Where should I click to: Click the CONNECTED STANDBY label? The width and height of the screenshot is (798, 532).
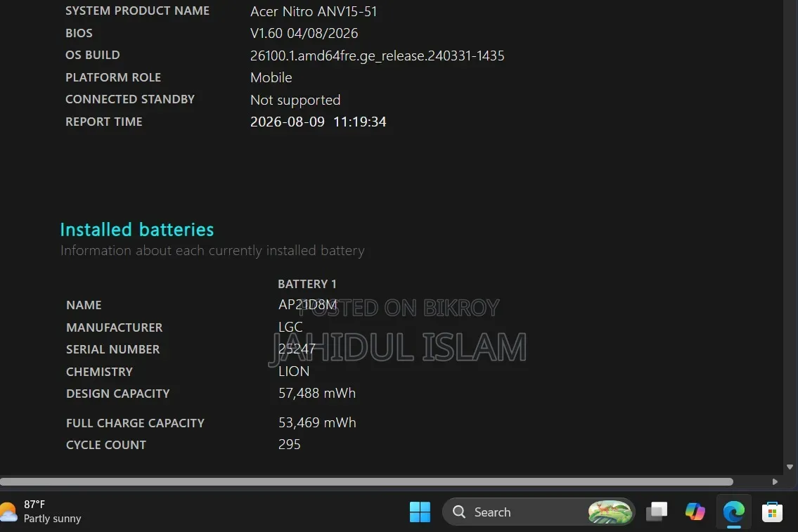(x=130, y=99)
